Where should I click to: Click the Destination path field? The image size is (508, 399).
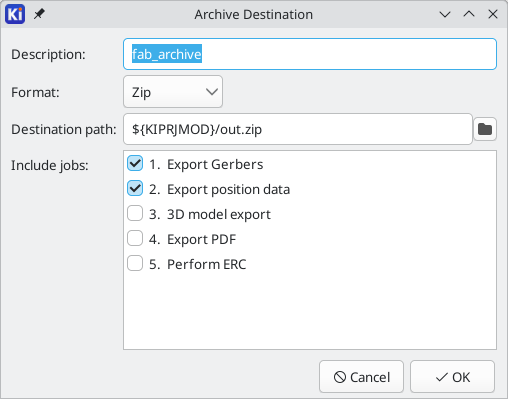(298, 129)
